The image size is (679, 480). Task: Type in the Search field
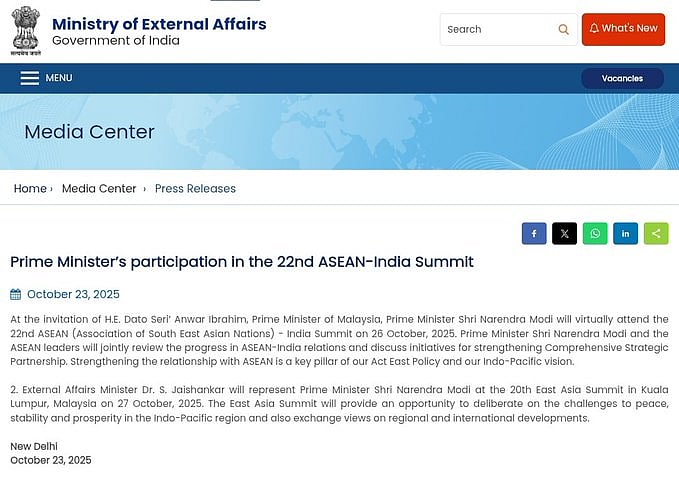tap(495, 30)
